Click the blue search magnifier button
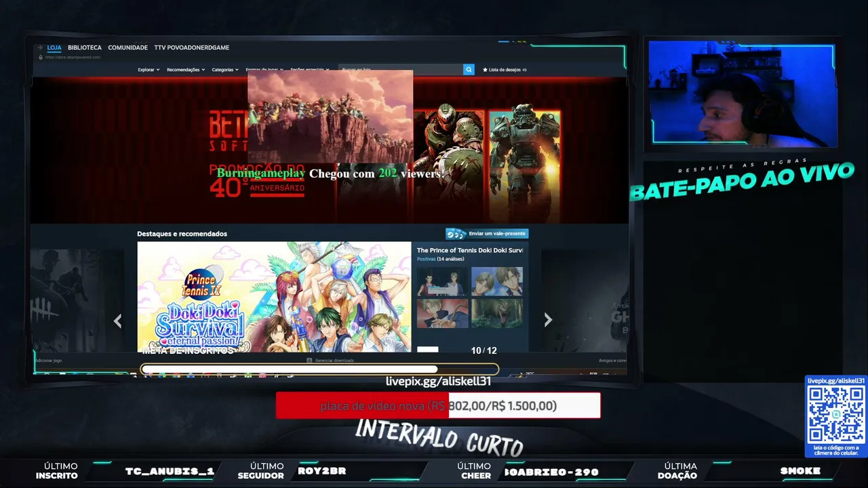The image size is (868, 488). coord(469,69)
